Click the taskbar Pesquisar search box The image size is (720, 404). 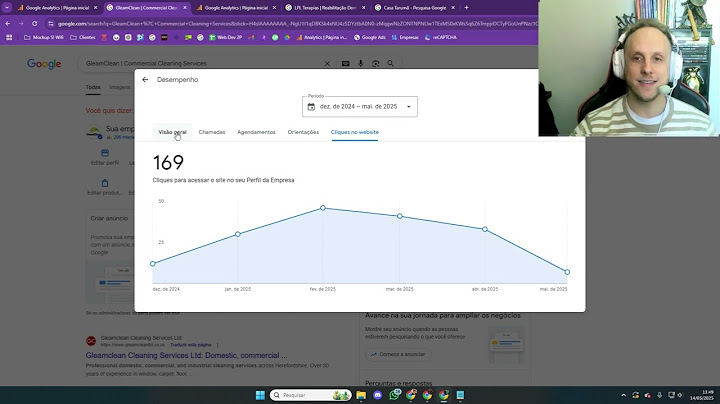tap(310, 395)
